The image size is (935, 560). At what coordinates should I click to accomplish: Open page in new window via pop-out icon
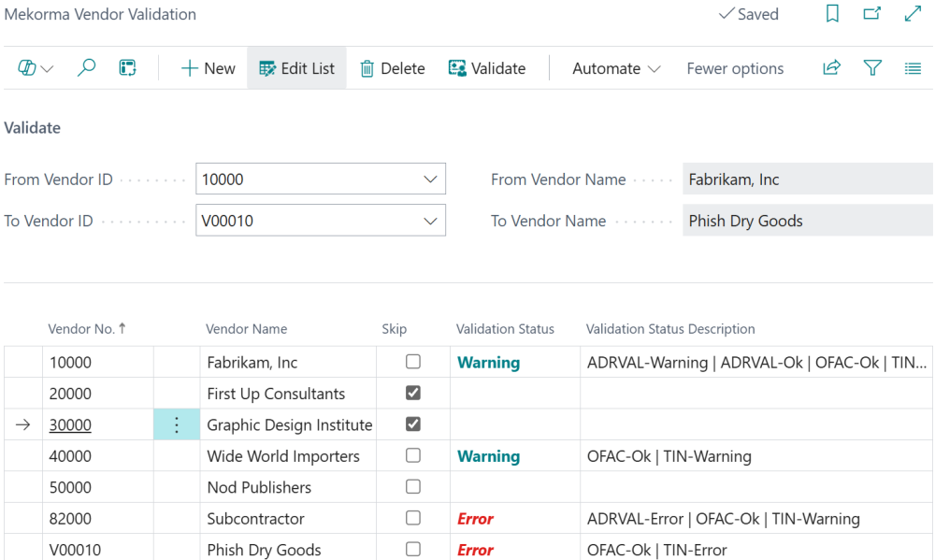[x=871, y=14]
